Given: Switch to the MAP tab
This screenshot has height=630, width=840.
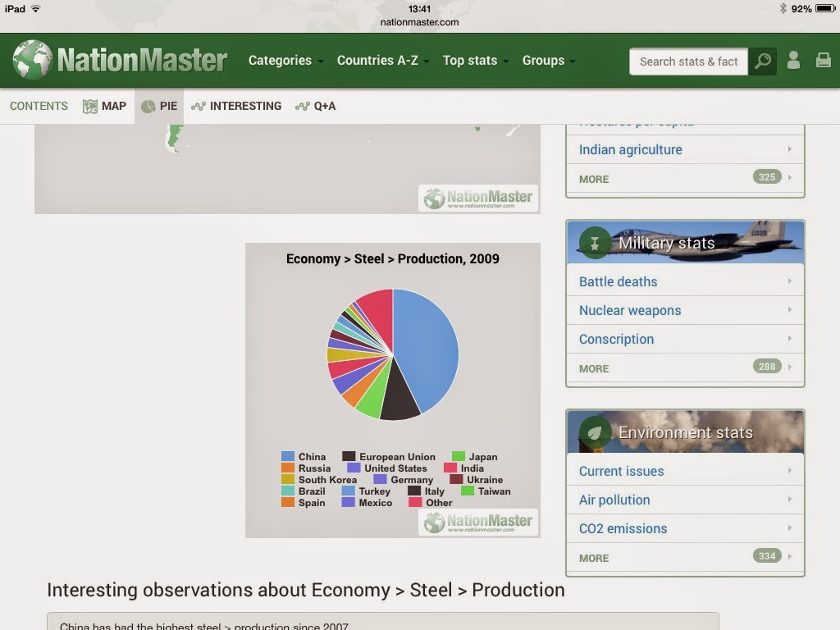Looking at the screenshot, I should pos(104,106).
